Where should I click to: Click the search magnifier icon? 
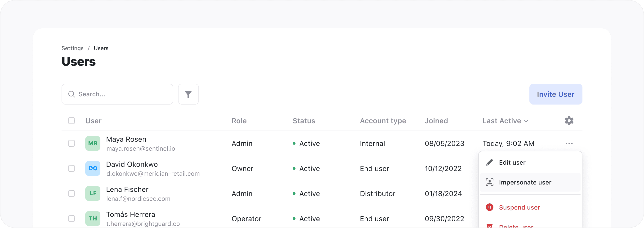[x=72, y=94]
